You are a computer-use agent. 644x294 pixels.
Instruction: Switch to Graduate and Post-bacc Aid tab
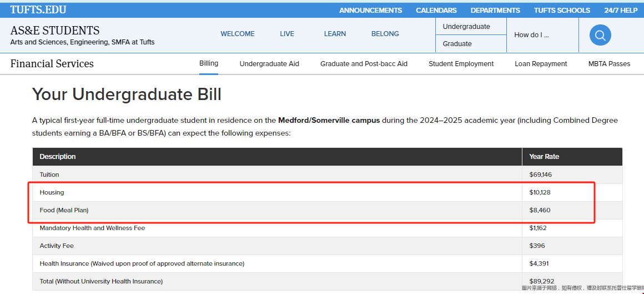tap(364, 64)
